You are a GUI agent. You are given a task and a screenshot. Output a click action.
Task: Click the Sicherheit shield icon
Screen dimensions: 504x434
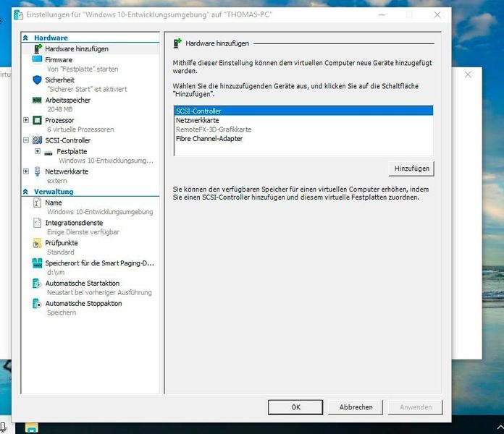(x=37, y=80)
